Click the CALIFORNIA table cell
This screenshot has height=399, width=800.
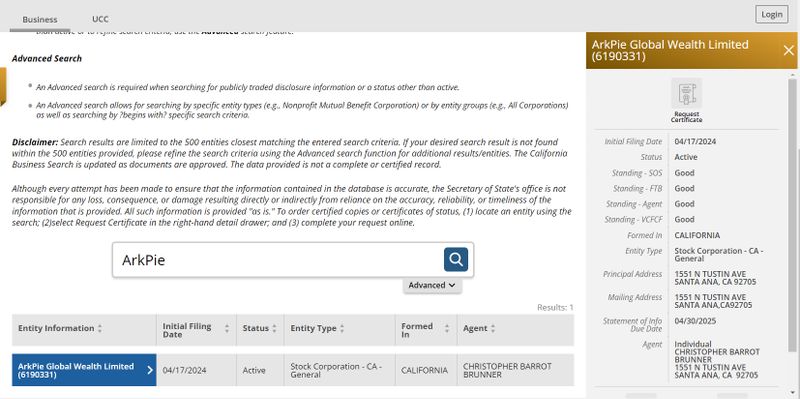(x=426, y=370)
